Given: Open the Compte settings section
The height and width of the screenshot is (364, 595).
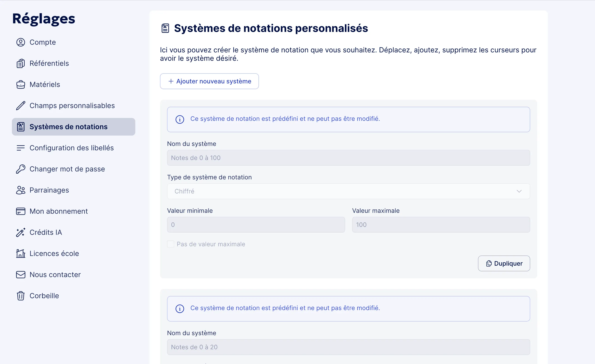Looking at the screenshot, I should (73, 42).
